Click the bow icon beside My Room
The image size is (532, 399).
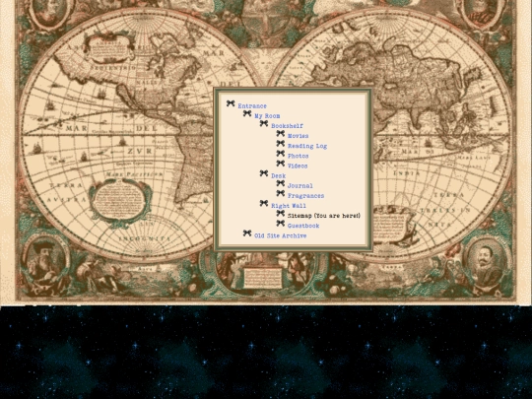click(247, 113)
